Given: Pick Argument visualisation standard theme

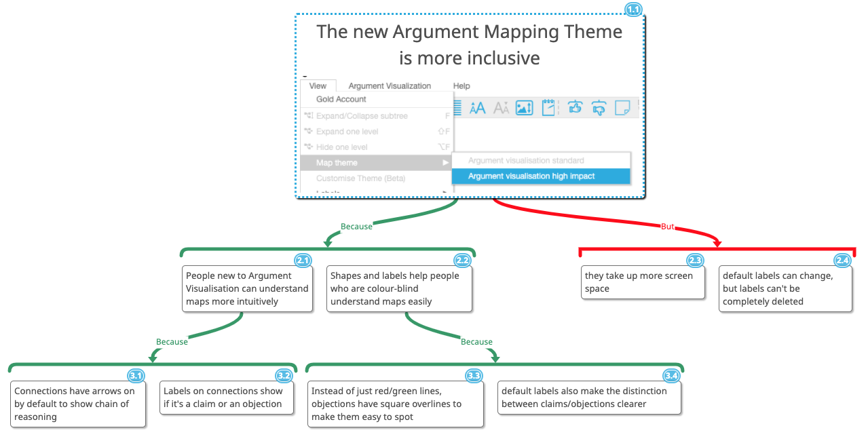Looking at the screenshot, I should 541,161.
